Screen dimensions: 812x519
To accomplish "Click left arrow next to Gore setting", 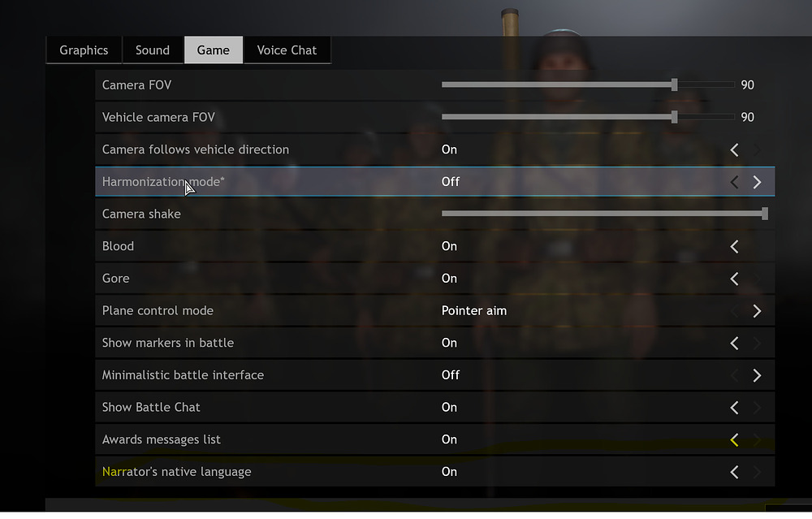I will click(734, 279).
